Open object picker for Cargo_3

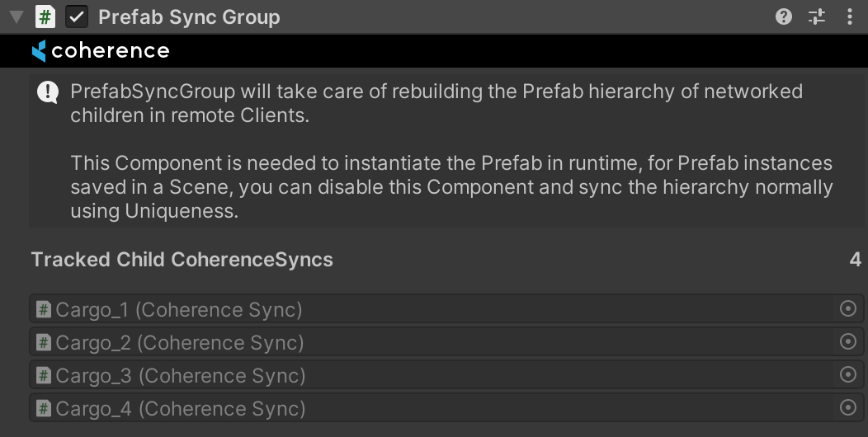[847, 375]
